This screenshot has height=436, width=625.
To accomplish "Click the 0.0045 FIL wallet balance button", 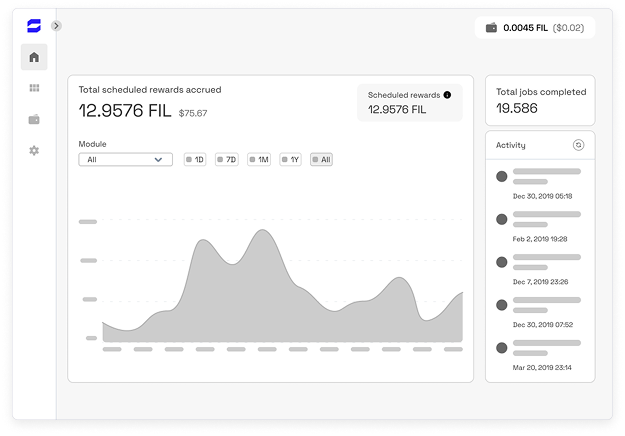I will tap(535, 28).
